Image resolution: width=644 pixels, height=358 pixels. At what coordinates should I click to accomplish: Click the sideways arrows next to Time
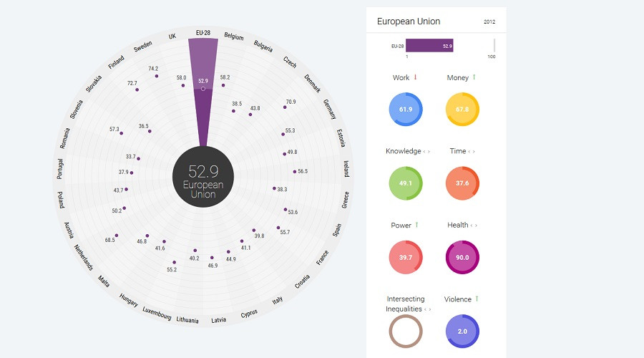tap(472, 152)
